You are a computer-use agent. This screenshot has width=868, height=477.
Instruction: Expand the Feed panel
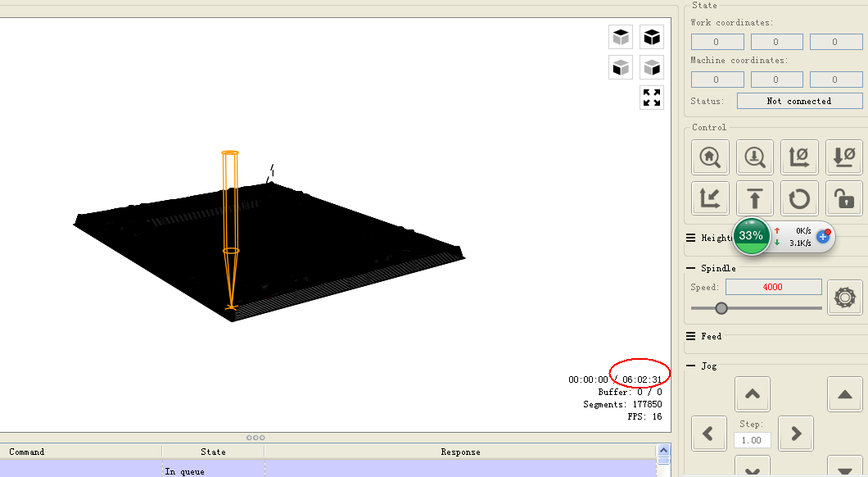691,337
